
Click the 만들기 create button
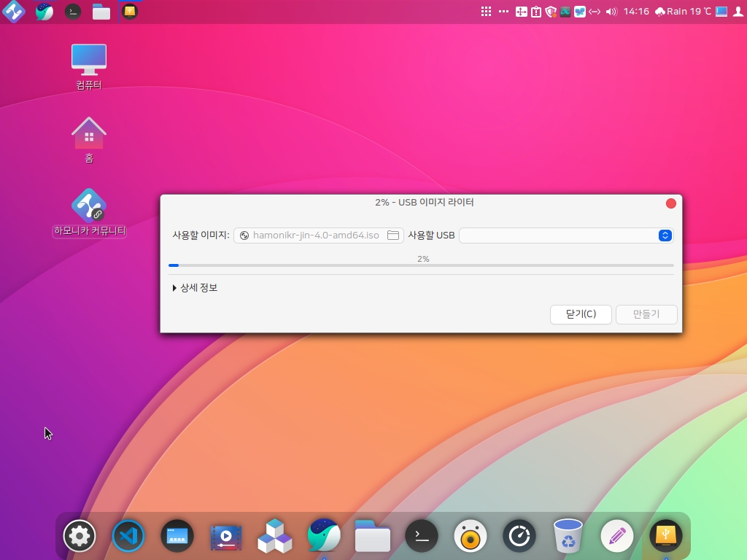pyautogui.click(x=646, y=314)
